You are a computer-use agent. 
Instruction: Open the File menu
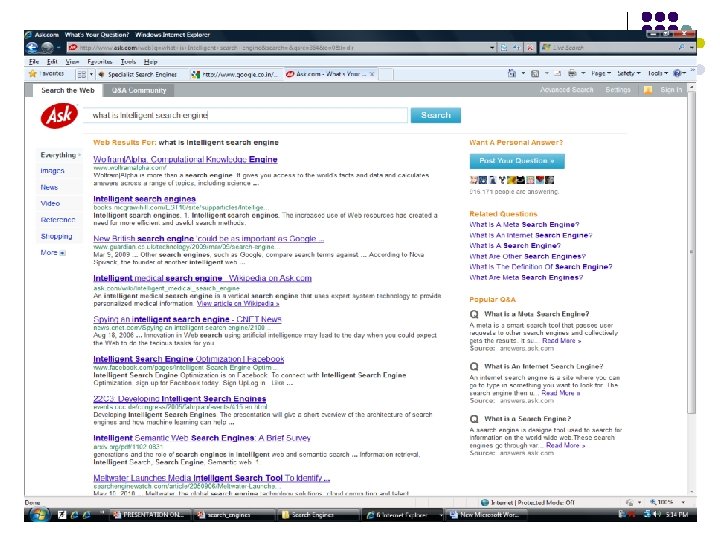click(34, 62)
